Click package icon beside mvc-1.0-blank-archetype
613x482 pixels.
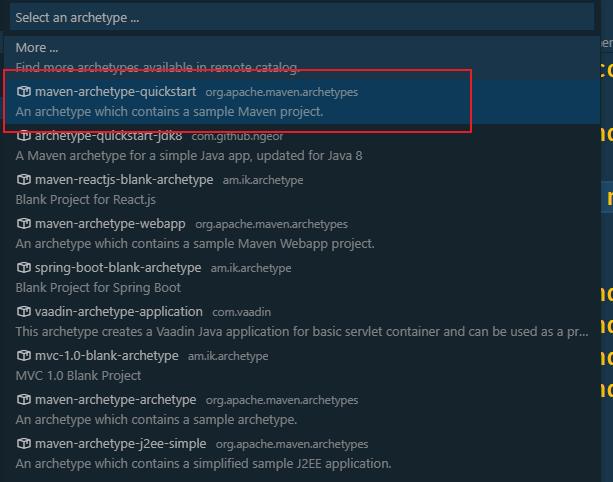click(x=24, y=356)
